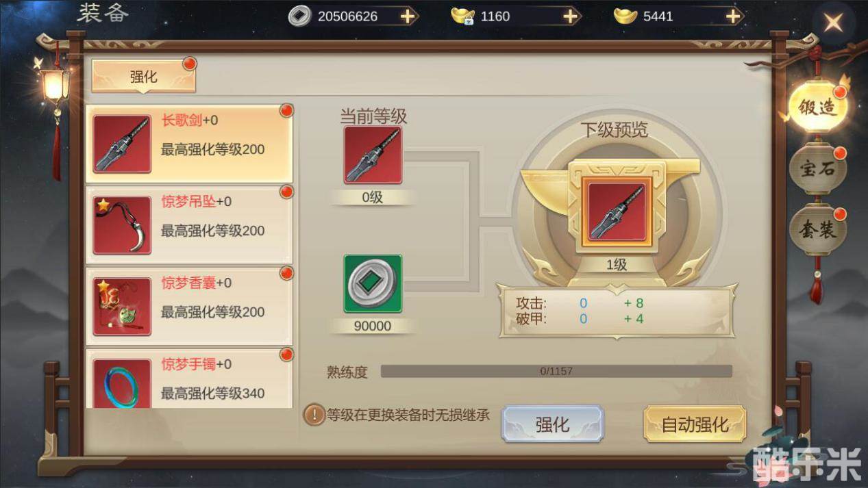Click the 自动强化 auto-enhance button

pos(695,424)
